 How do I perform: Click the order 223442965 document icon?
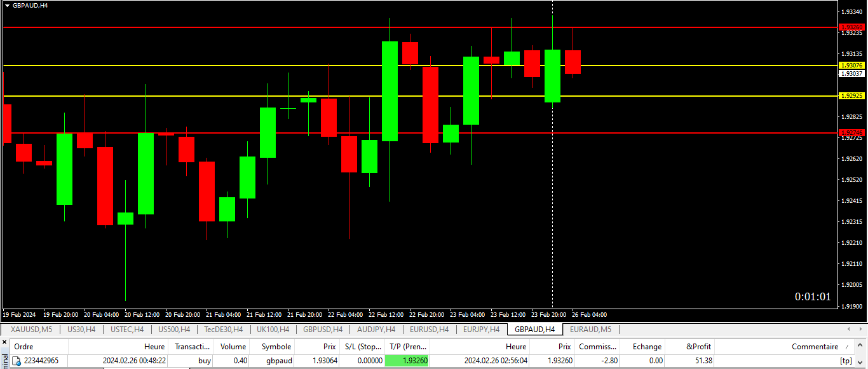point(17,361)
